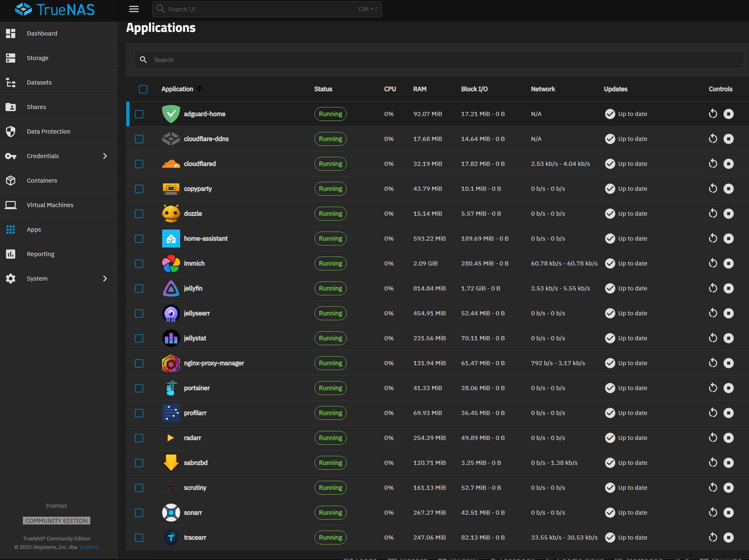749x560 pixels.
Task: Go to the Reporting page
Action: pos(59,254)
